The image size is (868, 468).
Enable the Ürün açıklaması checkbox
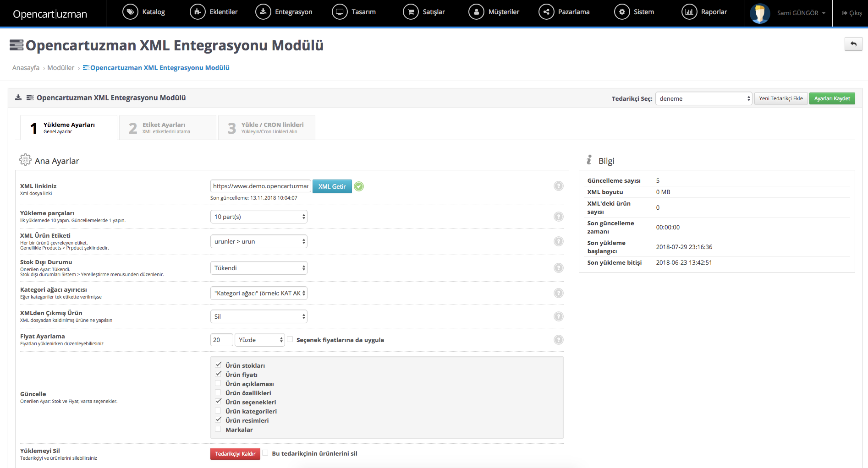(218, 383)
